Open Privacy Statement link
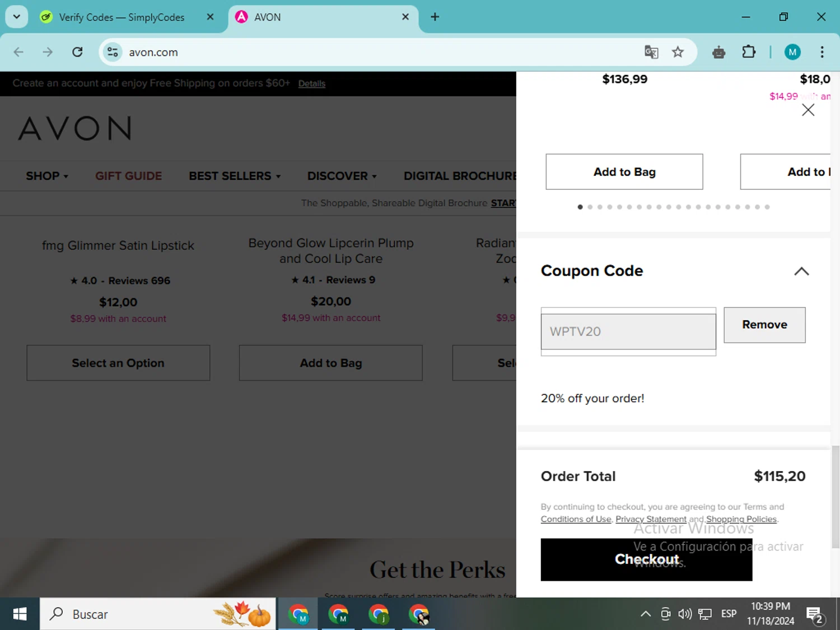Viewport: 840px width, 630px height. click(651, 519)
